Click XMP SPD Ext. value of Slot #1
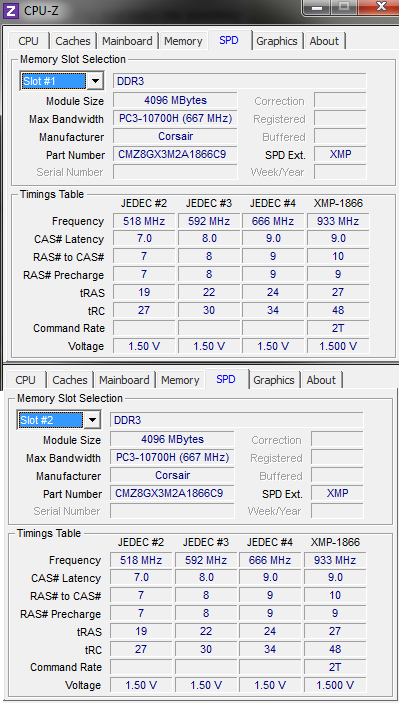The image size is (399, 703). click(340, 154)
